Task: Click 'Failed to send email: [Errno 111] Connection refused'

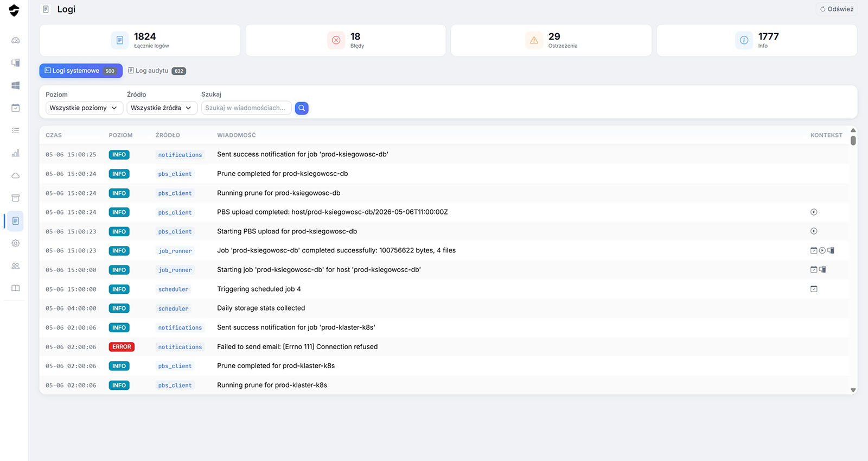Action: pyautogui.click(x=297, y=347)
